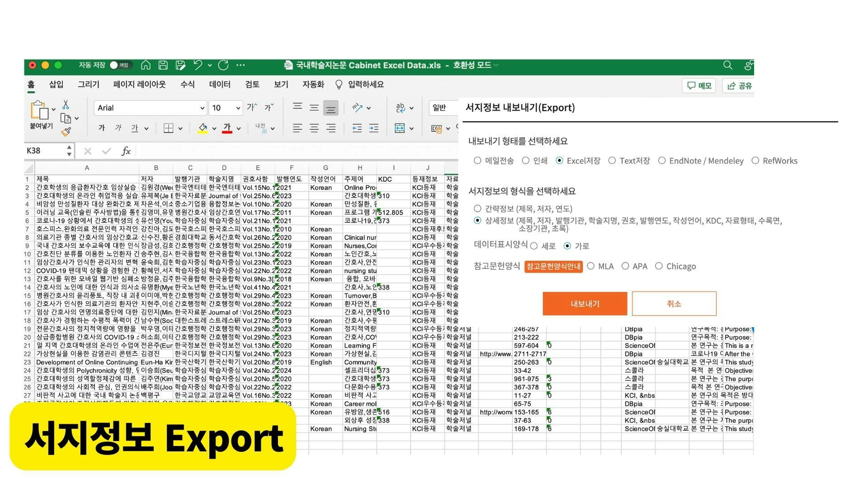Click the search magnifier icon
The width and height of the screenshot is (868, 488).
727,65
